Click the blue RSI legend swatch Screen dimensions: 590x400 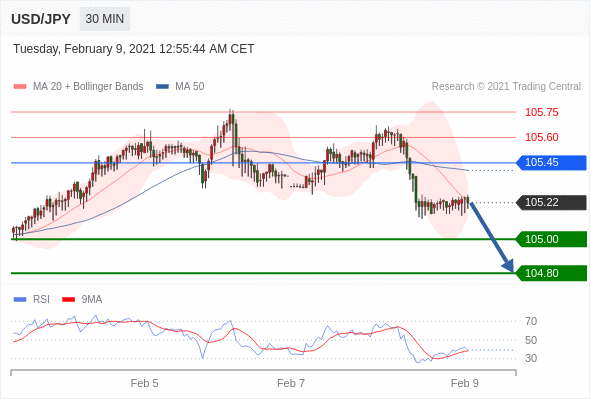(20, 300)
